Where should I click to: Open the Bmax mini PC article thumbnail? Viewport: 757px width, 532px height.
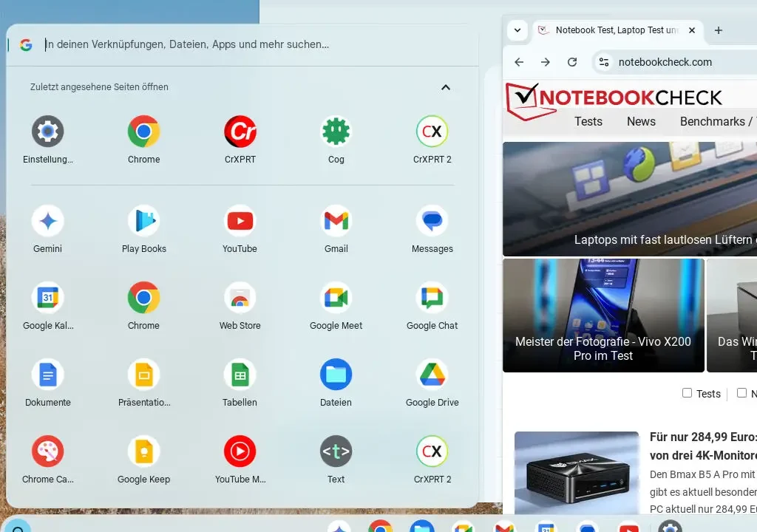coord(577,473)
